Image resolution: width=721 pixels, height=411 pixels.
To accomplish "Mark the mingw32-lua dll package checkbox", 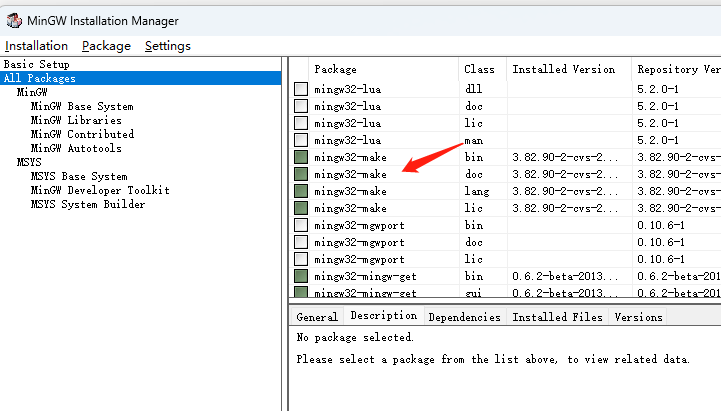I will pyautogui.click(x=301, y=89).
